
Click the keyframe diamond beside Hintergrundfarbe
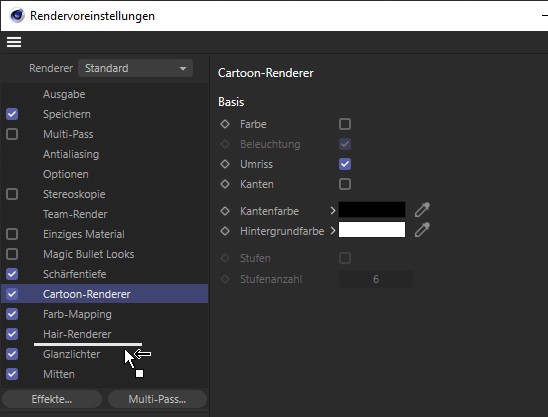click(x=225, y=231)
